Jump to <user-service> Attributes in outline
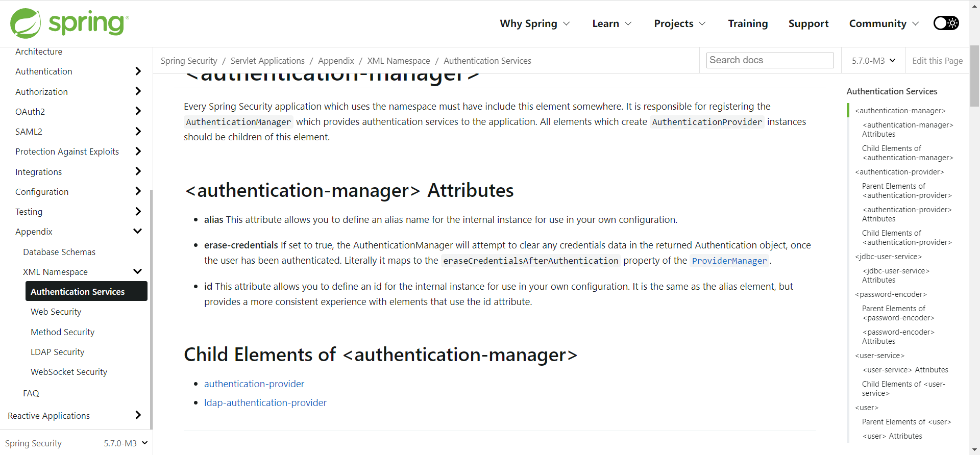 [x=905, y=370]
